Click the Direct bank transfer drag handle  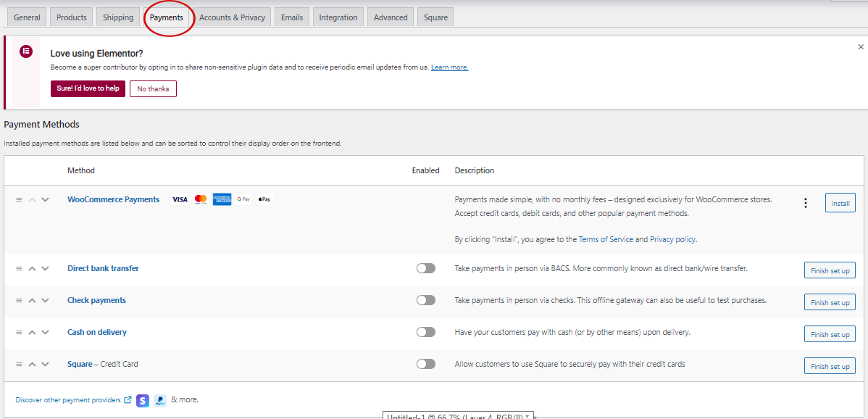click(x=19, y=268)
